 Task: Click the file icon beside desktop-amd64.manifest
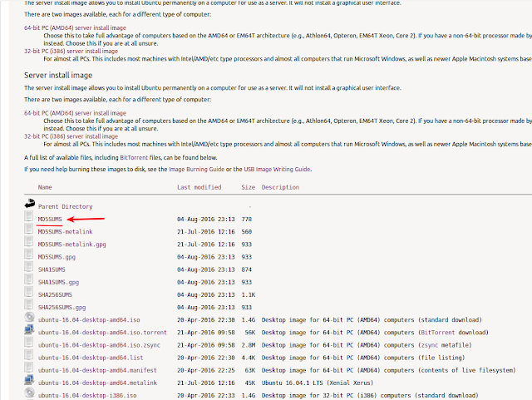[x=29, y=367]
